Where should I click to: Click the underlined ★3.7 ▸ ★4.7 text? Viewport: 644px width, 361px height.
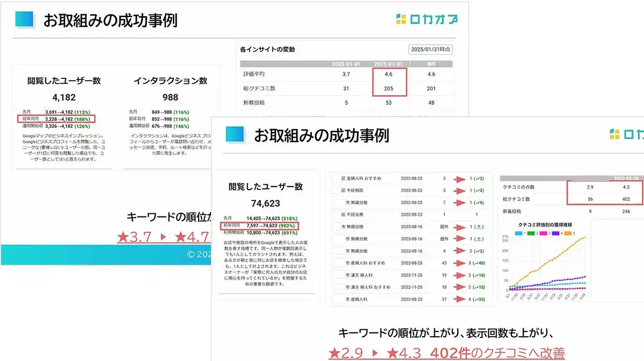pos(163,237)
